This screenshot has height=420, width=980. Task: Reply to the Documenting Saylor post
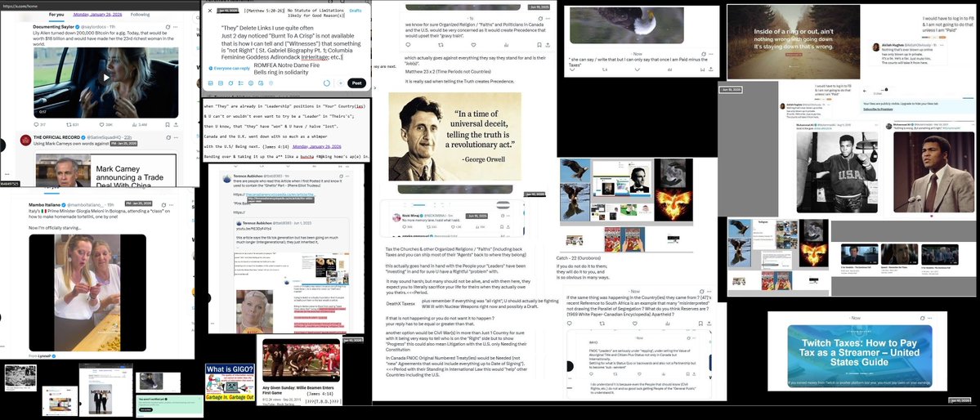[36, 124]
